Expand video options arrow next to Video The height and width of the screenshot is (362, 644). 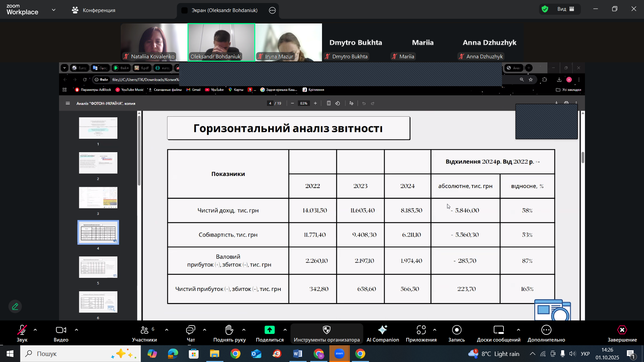76,330
